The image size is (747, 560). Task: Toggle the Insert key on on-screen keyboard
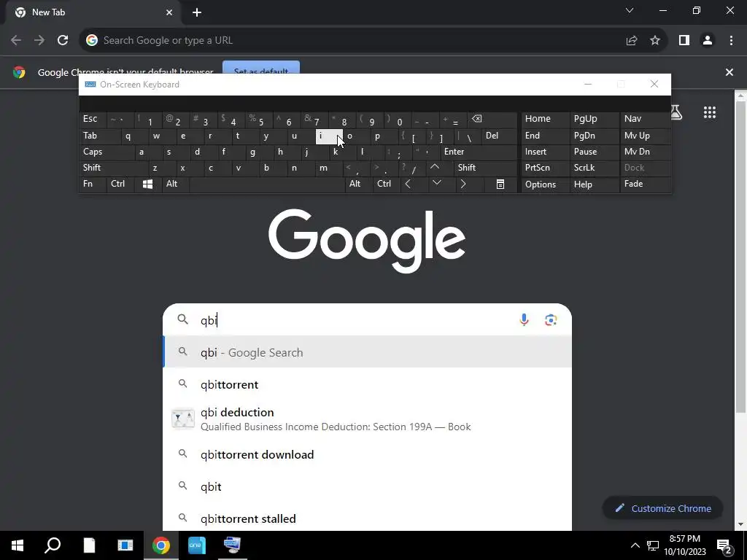tap(545, 152)
